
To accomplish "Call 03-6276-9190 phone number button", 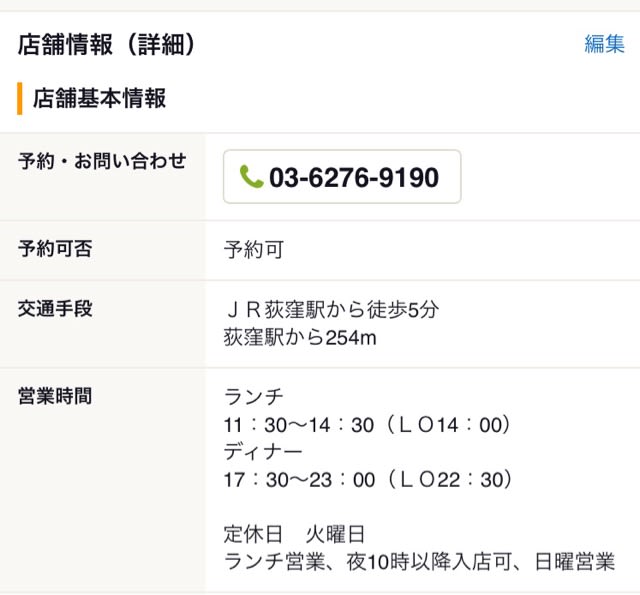I will point(342,176).
